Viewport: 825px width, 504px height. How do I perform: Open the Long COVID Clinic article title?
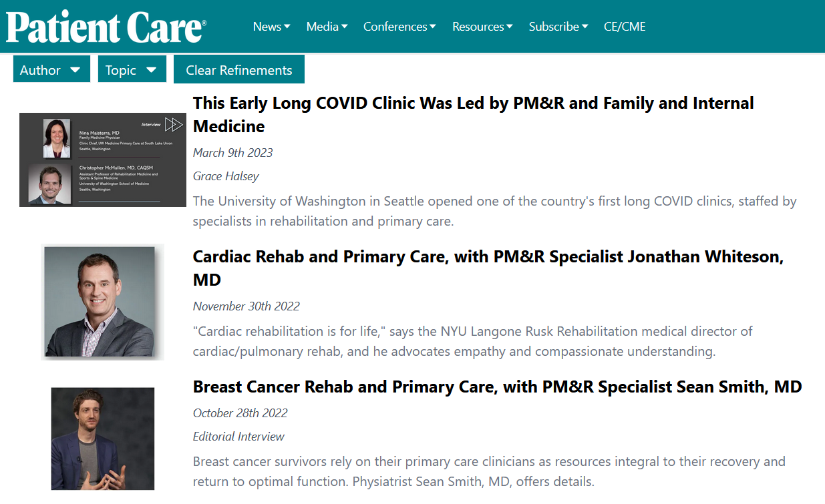(473, 115)
